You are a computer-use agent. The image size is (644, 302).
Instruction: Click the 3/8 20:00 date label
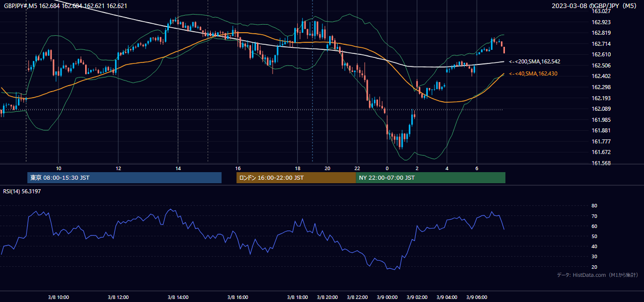pos(328,297)
